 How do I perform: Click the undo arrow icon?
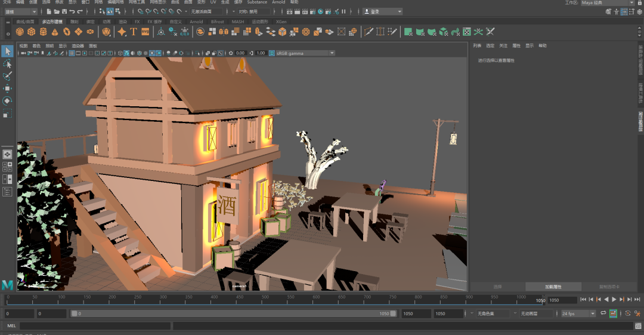click(x=72, y=11)
